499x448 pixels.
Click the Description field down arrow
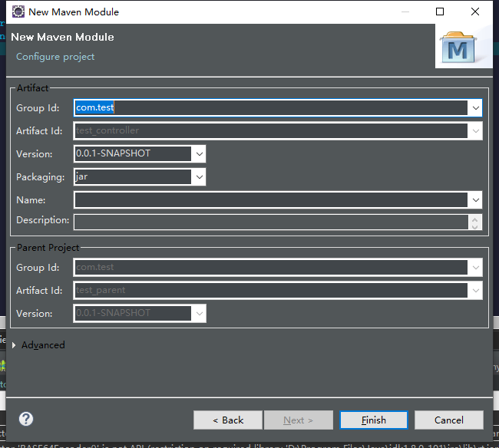474,226
